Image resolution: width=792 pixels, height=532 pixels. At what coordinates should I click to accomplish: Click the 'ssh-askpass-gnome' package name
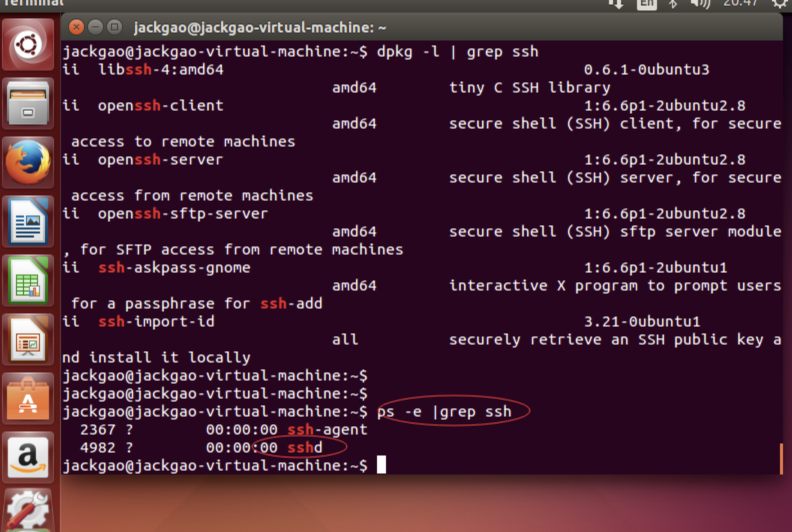coord(174,267)
